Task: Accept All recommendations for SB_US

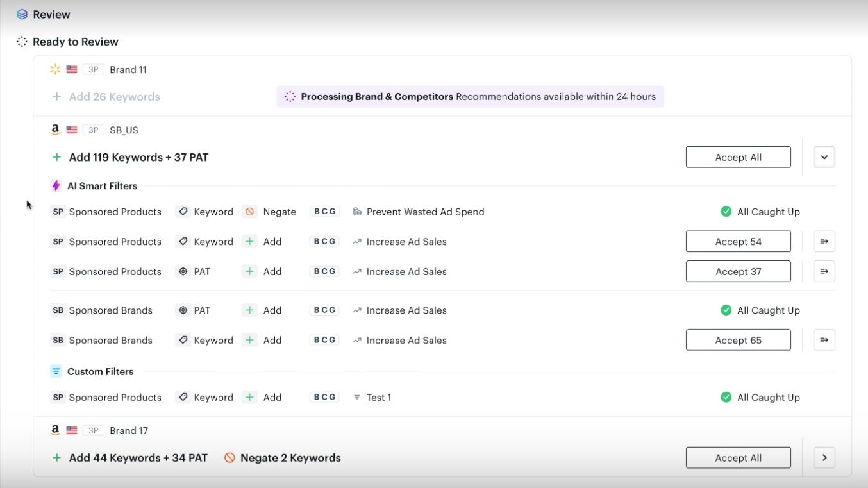Action: (x=739, y=157)
